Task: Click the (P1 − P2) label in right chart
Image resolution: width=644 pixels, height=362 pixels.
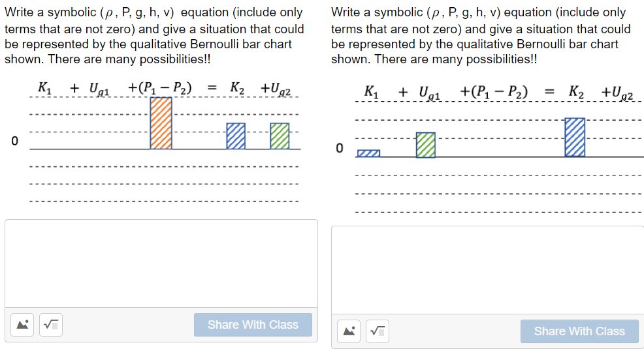Action: click(494, 93)
